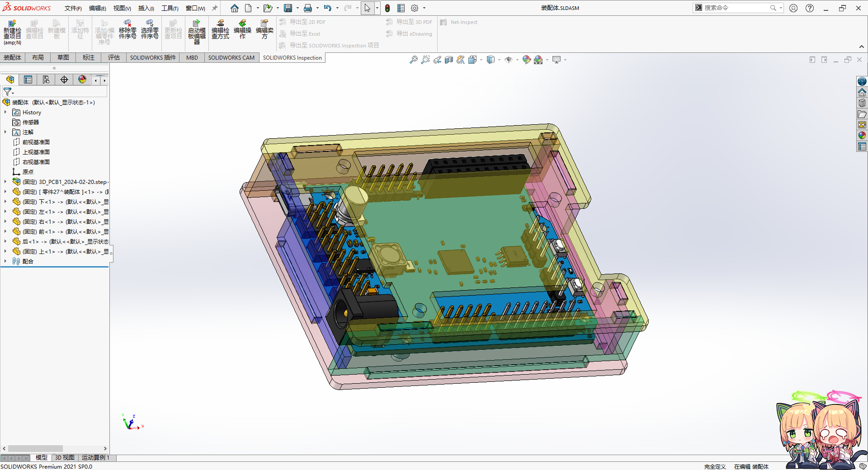Screen dimensions: 868x470
Task: Switch to ConfigurationManager panel tab
Action: [x=46, y=80]
